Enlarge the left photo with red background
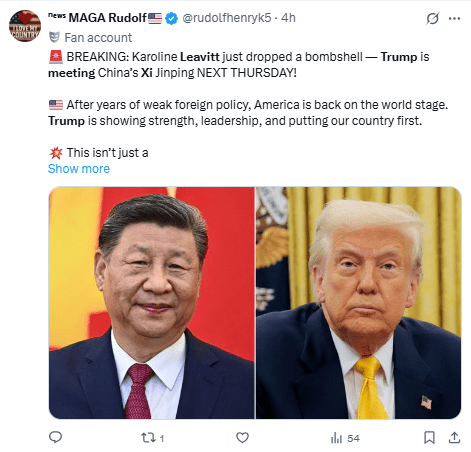471x452 pixels. [152, 303]
